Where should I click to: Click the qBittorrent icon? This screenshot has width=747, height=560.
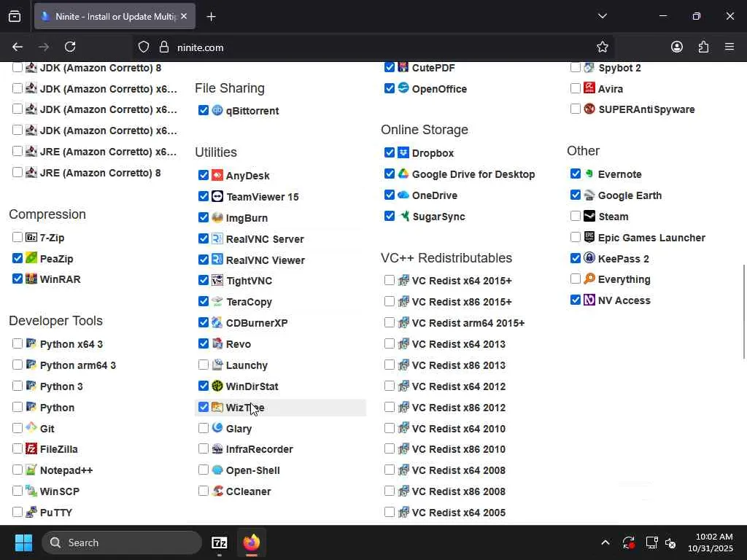217,110
